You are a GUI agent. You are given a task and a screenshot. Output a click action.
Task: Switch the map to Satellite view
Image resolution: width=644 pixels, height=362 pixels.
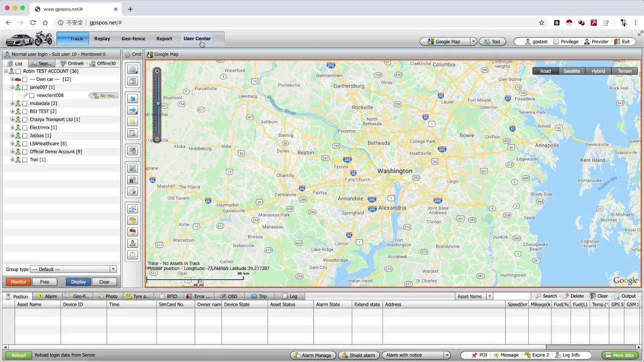(572, 71)
